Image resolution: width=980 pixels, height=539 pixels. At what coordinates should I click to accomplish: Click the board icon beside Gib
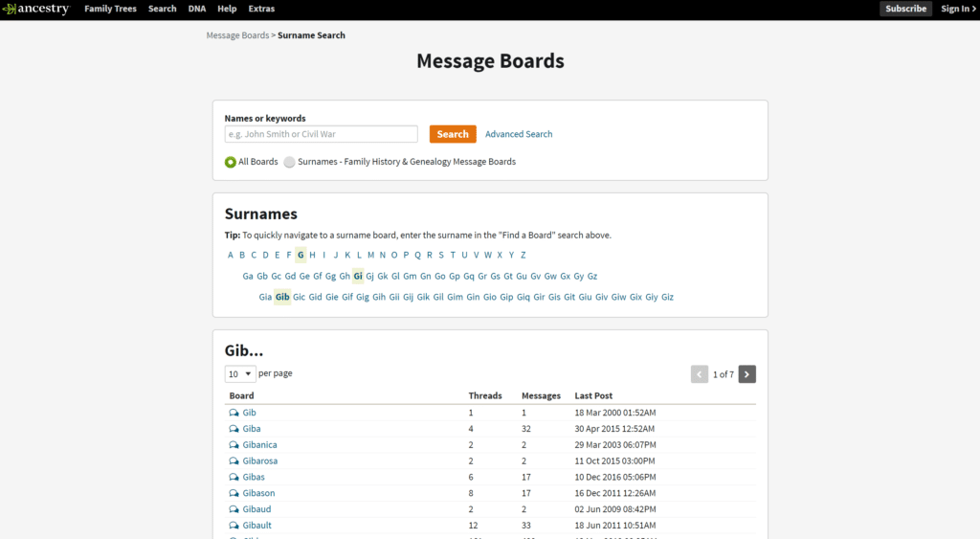234,413
